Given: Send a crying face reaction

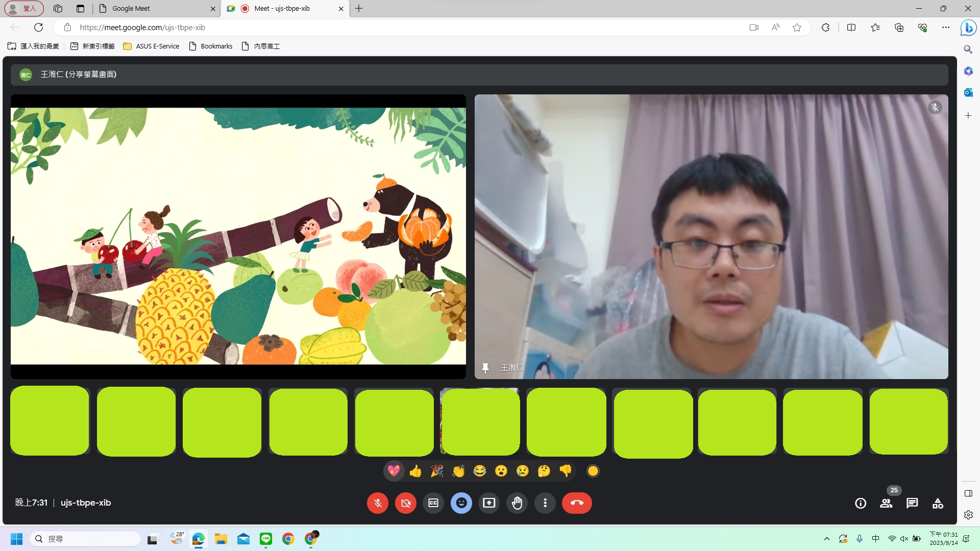Looking at the screenshot, I should coord(523,471).
